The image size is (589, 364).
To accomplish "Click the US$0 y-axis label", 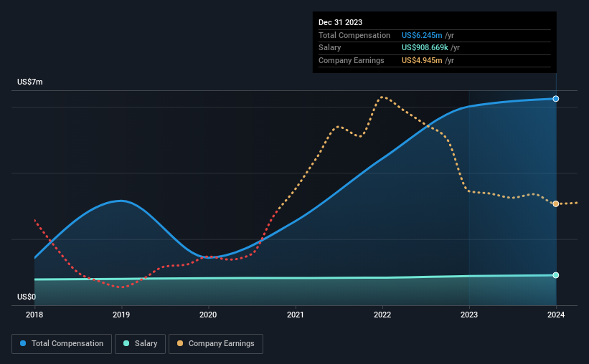I will pyautogui.click(x=27, y=297).
